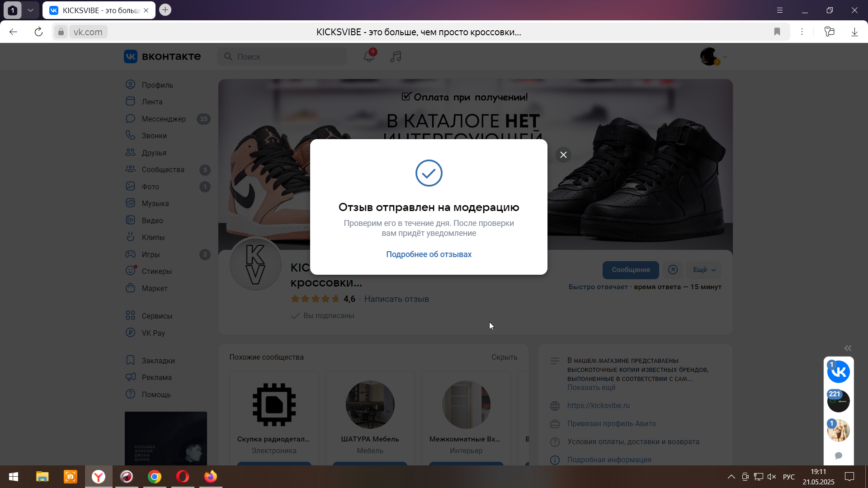Click the Игры gamepad icon
This screenshot has height=488, width=868.
pyautogui.click(x=131, y=254)
